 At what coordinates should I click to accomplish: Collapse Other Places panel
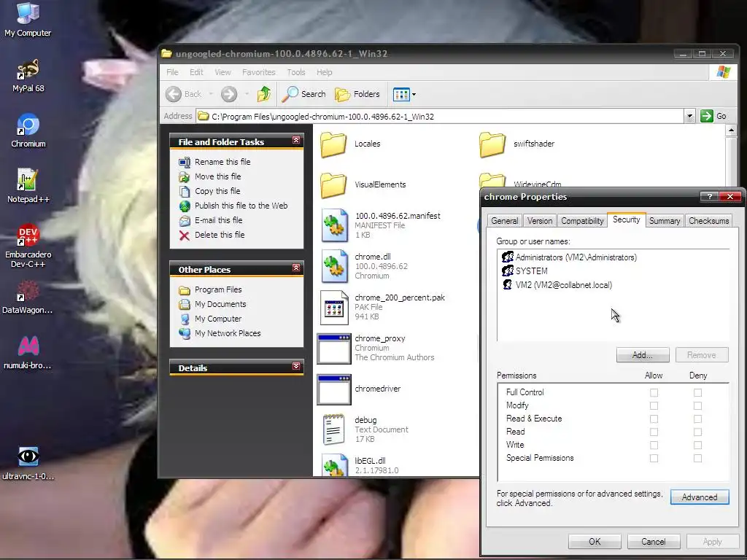click(x=296, y=268)
